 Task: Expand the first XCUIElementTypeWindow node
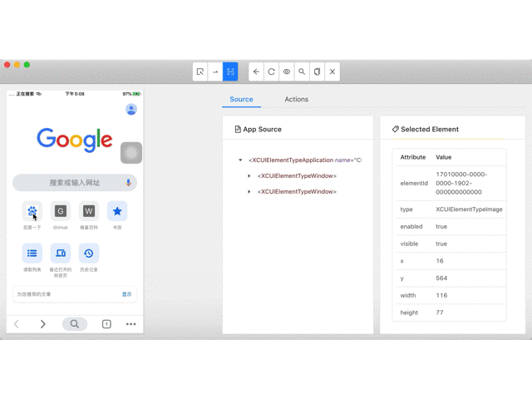pyautogui.click(x=249, y=175)
